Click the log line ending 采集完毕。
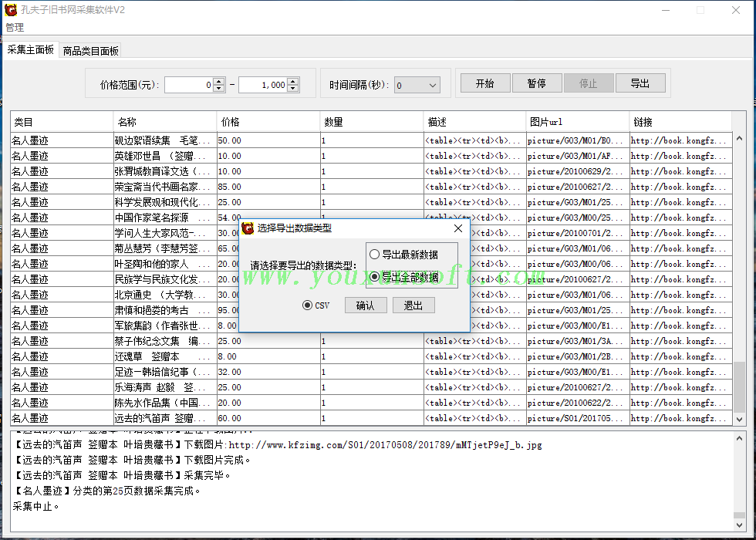The width and height of the screenshot is (756, 540). [x=122, y=475]
